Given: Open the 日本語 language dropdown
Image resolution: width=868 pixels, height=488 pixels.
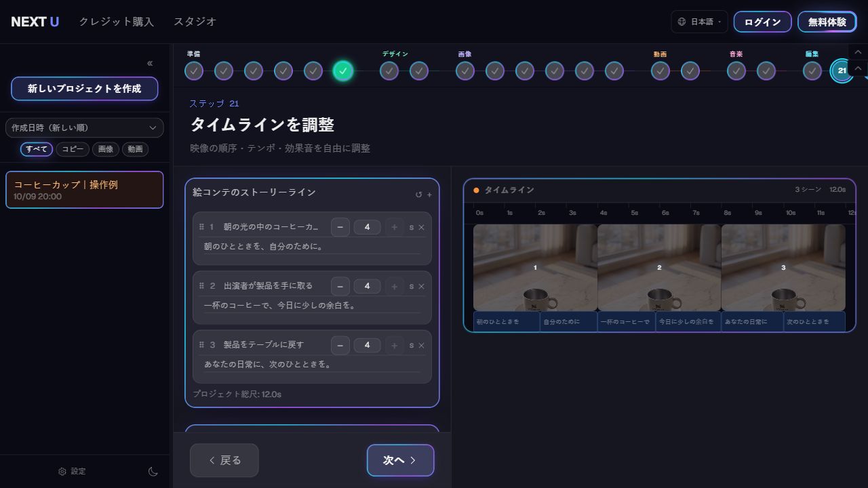Looking at the screenshot, I should click(700, 22).
